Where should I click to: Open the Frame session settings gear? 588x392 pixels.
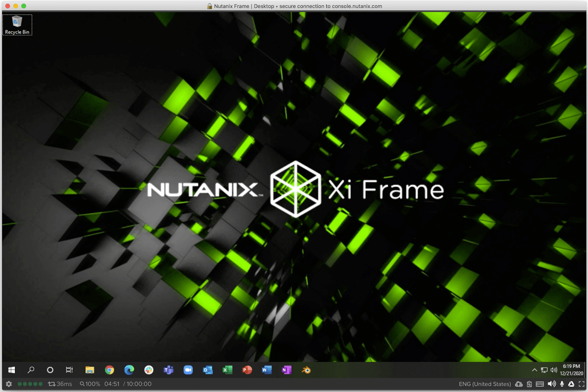click(x=9, y=384)
